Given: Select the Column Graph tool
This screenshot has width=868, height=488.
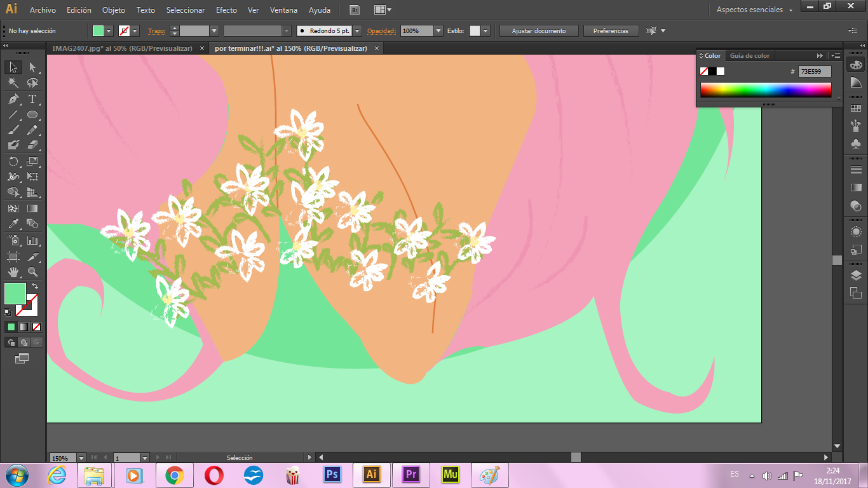Looking at the screenshot, I should tap(32, 241).
